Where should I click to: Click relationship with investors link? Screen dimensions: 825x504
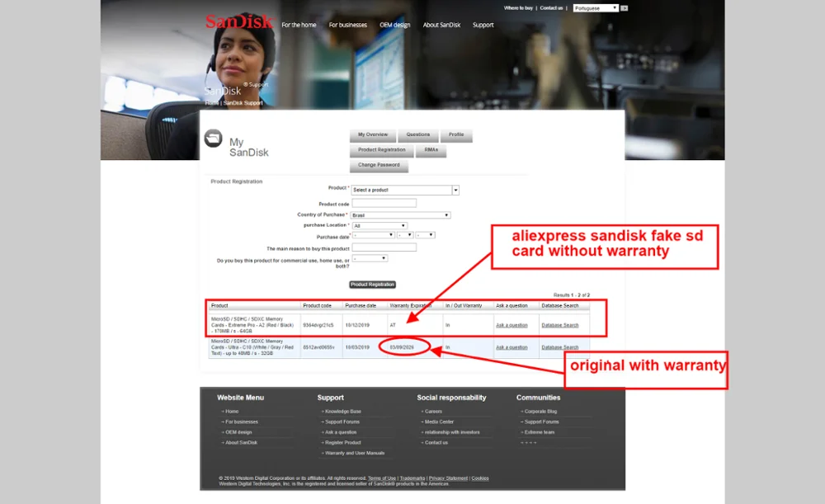coord(452,432)
